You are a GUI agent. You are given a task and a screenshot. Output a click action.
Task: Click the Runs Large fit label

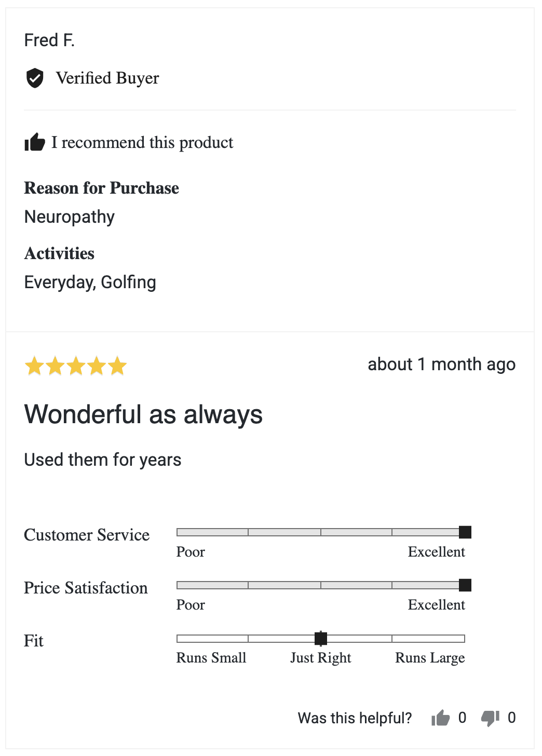point(430,658)
